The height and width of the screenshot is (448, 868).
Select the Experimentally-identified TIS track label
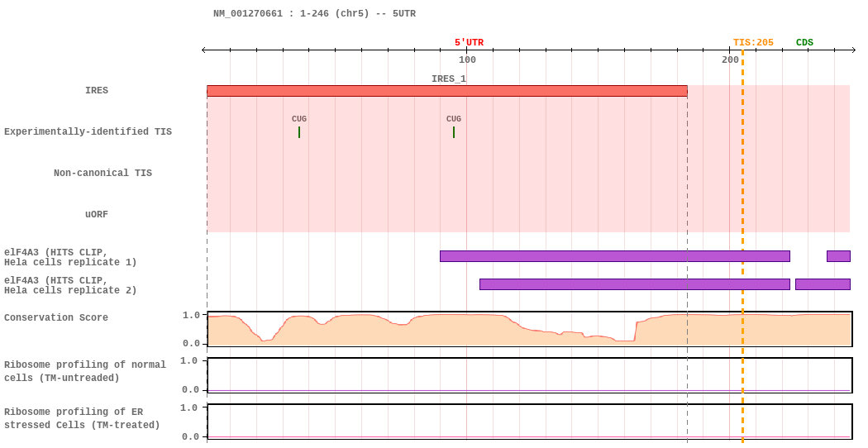88,132
